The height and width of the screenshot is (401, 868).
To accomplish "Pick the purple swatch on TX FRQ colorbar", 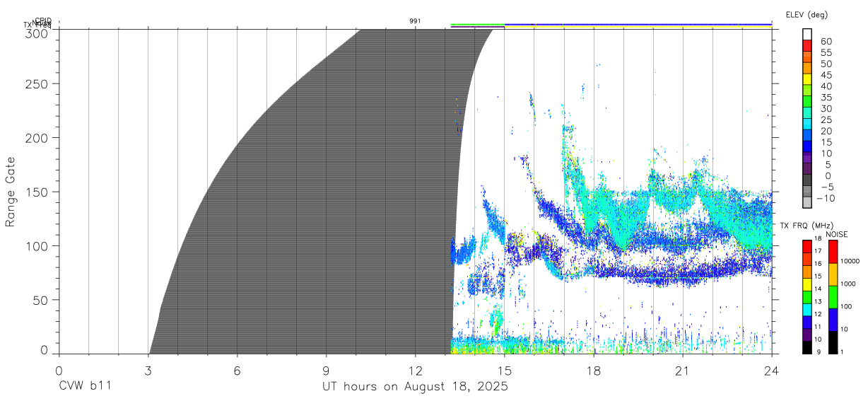I will click(x=807, y=335).
